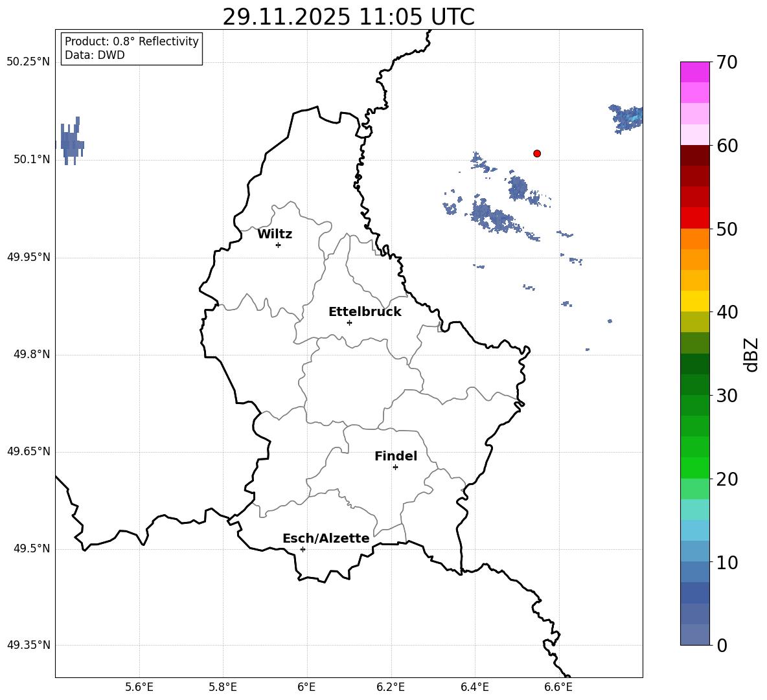Click the 10 tick label on colorbar
The width and height of the screenshot is (767, 700).
pos(727,562)
